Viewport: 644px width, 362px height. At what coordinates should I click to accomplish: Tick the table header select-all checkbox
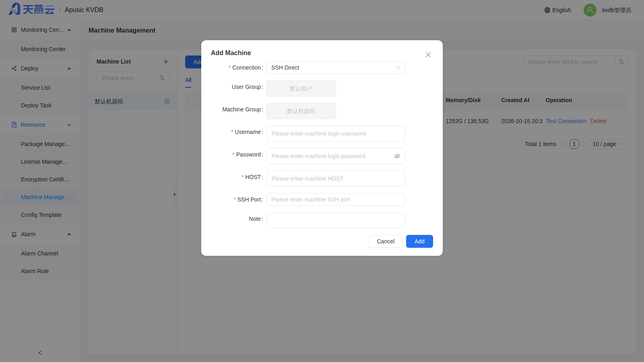pos(192,100)
